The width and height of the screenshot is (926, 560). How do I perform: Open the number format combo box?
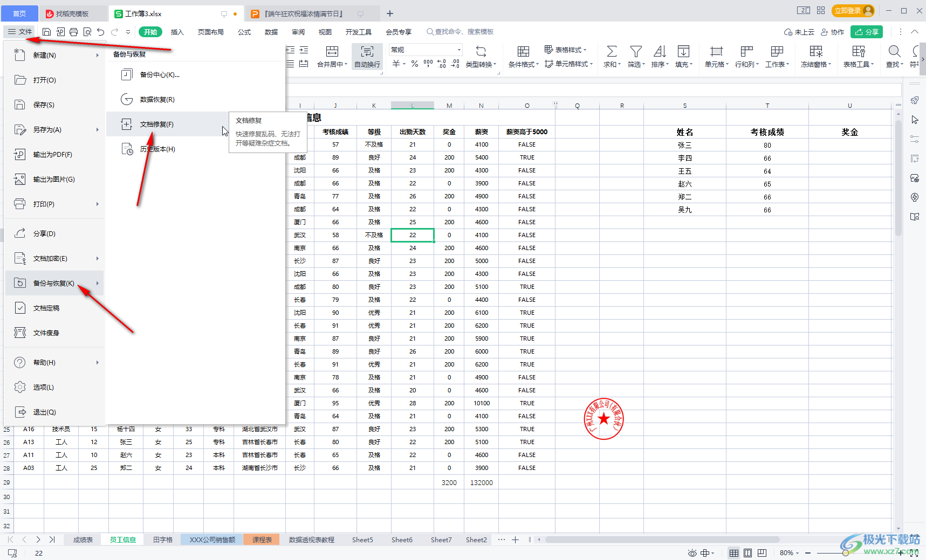click(426, 50)
